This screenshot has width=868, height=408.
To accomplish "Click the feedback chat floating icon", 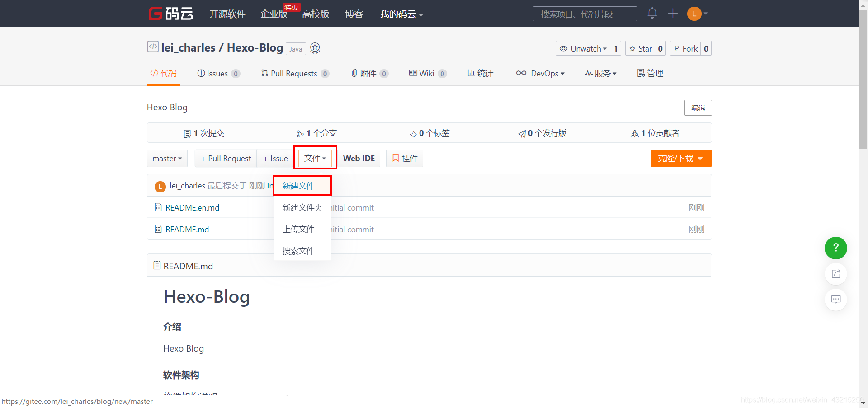I will point(836,300).
